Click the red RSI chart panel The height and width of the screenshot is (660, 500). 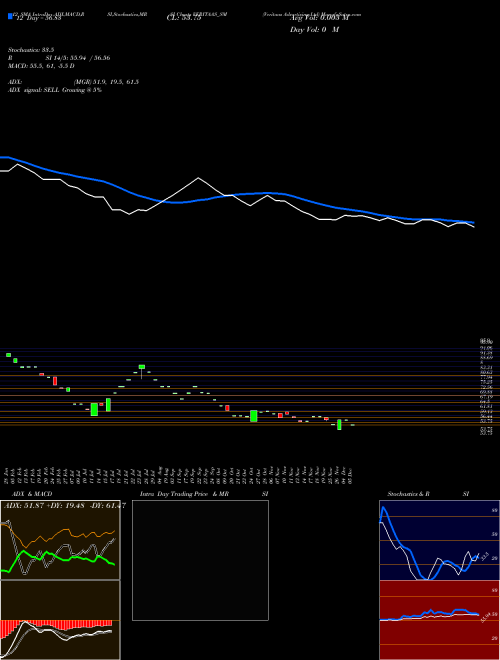click(x=439, y=620)
